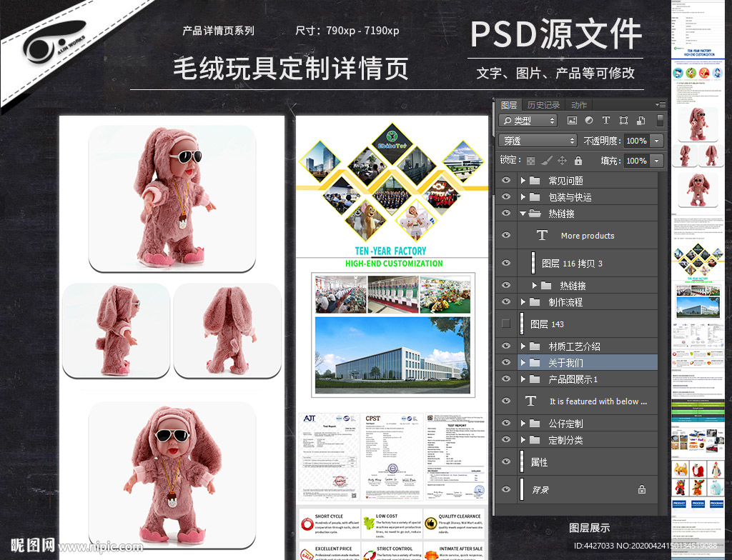The image size is (732, 560).
Task: Hide the 背景 background layer
Action: pyautogui.click(x=505, y=489)
